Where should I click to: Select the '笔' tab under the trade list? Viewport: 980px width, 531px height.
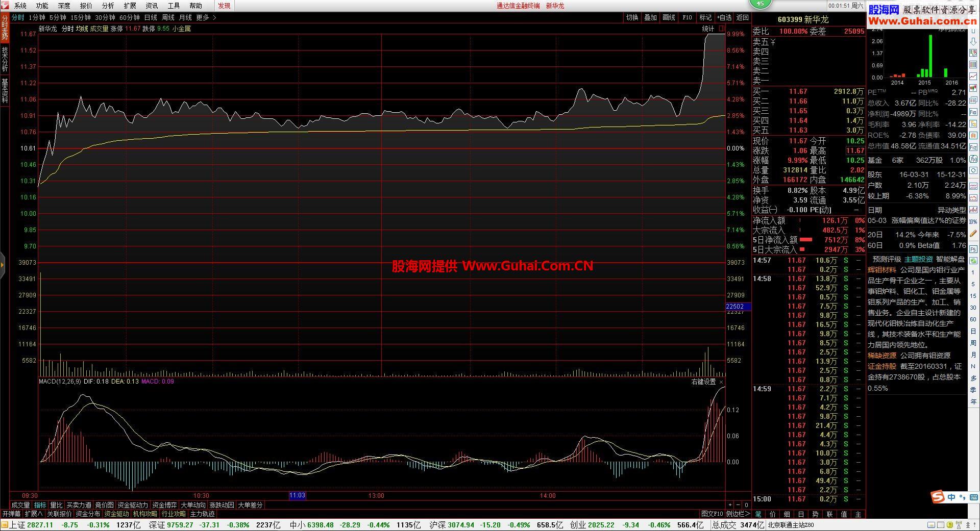click(758, 514)
